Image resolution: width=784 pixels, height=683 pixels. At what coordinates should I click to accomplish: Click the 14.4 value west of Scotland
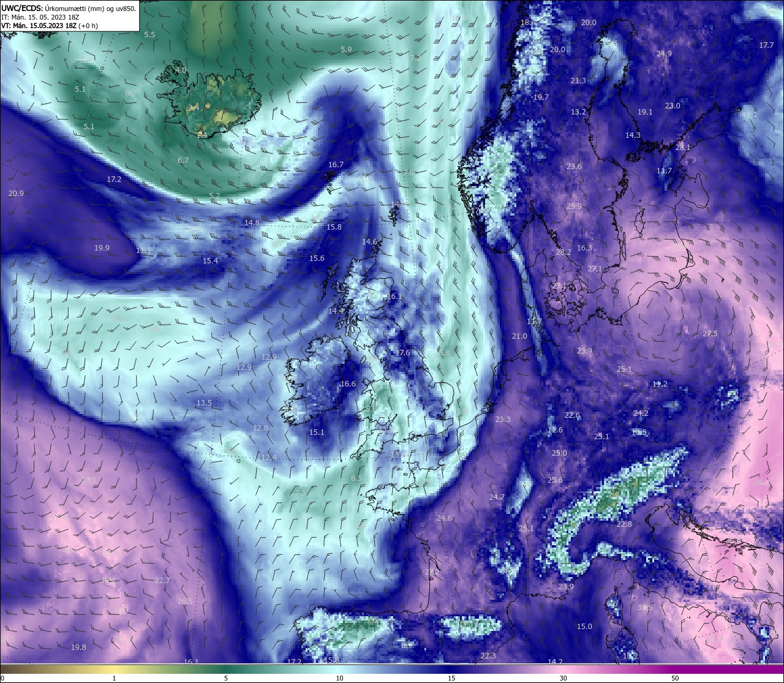point(336,311)
